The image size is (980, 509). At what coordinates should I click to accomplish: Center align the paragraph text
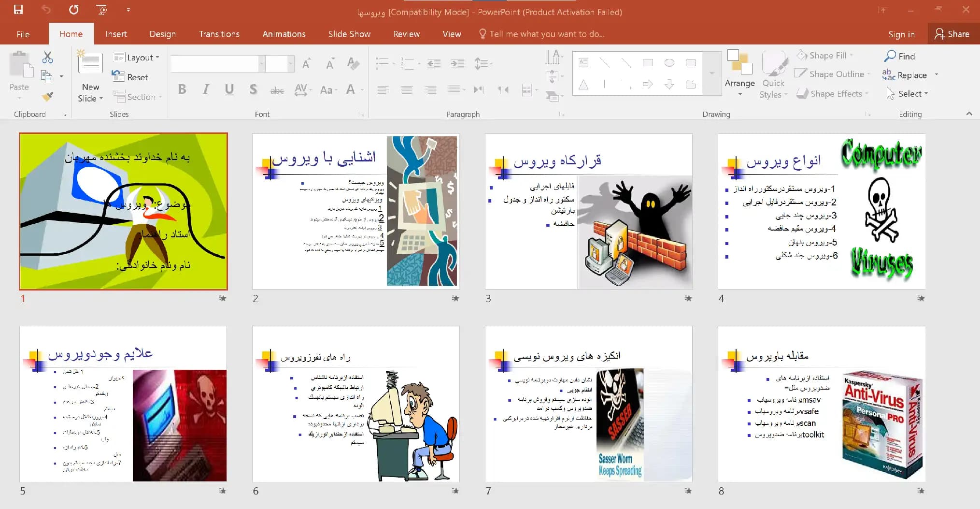tap(407, 89)
